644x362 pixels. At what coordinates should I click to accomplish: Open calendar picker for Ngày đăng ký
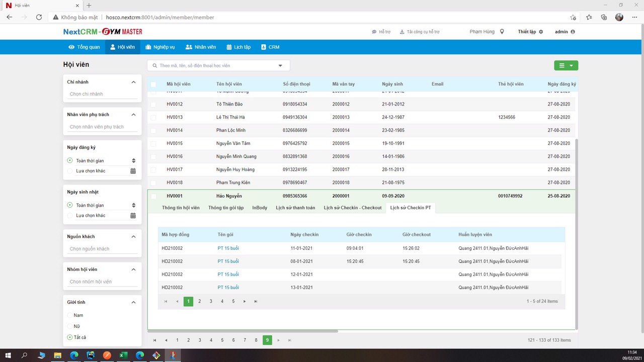click(133, 171)
